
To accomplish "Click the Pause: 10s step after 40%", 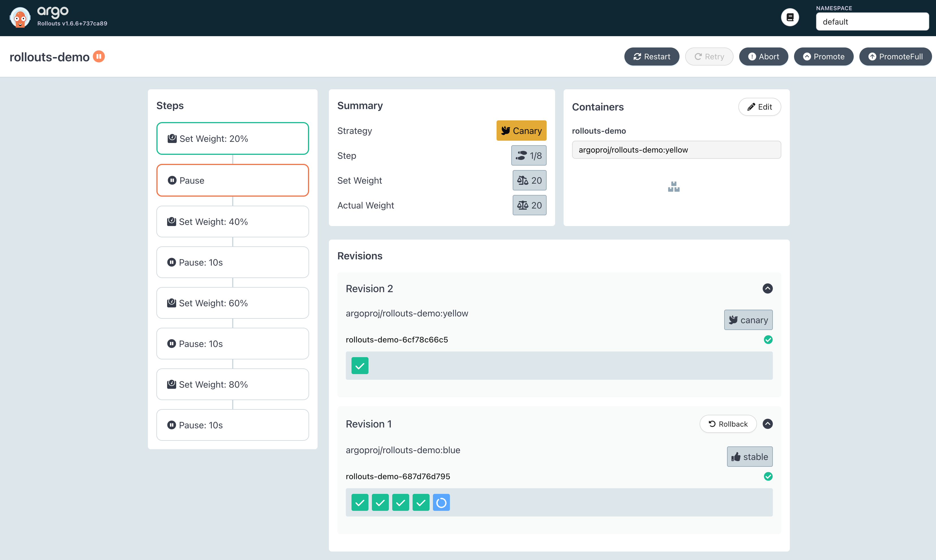I will click(x=232, y=262).
